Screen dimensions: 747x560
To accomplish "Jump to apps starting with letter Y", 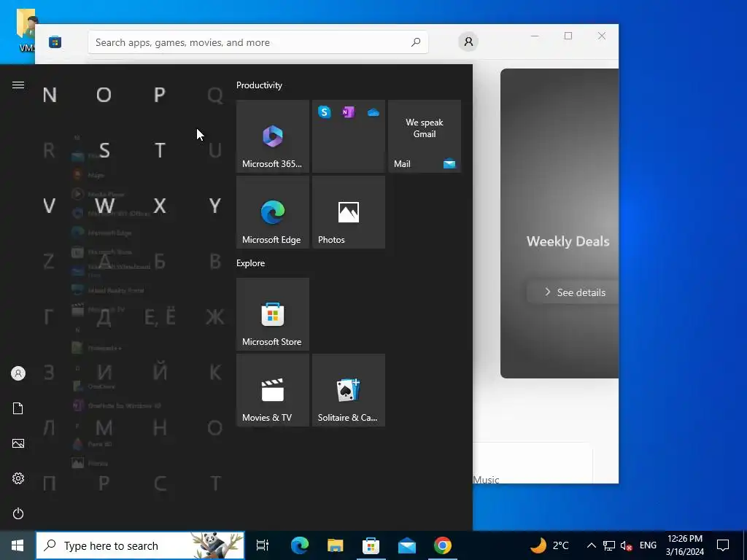I will pos(215,206).
